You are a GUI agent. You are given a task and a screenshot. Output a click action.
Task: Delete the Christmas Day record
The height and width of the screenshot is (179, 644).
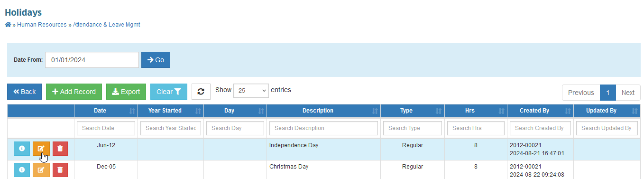pyautogui.click(x=60, y=170)
